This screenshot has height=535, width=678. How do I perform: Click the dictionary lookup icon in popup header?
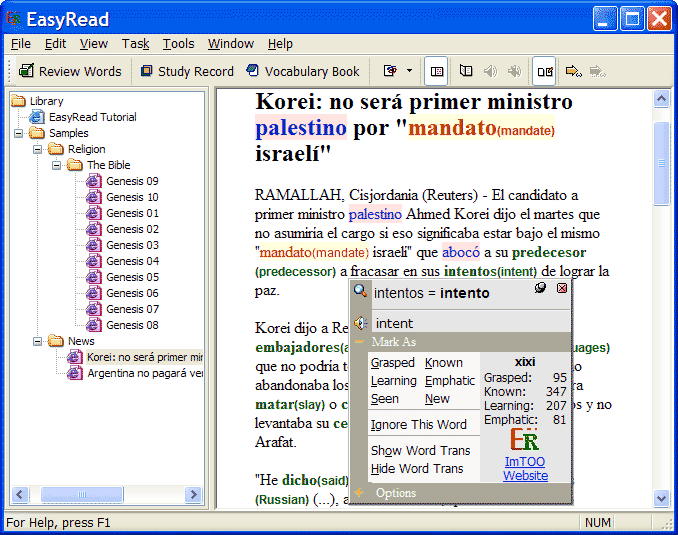540,288
